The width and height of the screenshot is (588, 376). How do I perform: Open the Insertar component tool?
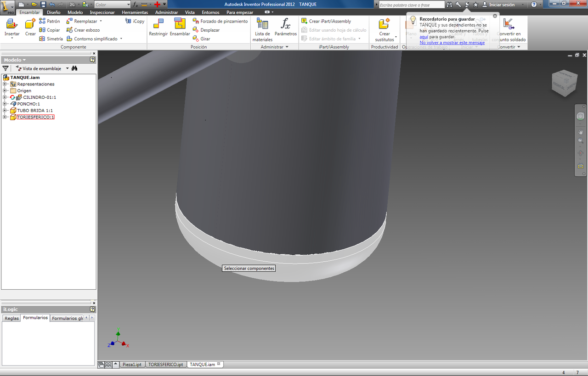pos(12,28)
